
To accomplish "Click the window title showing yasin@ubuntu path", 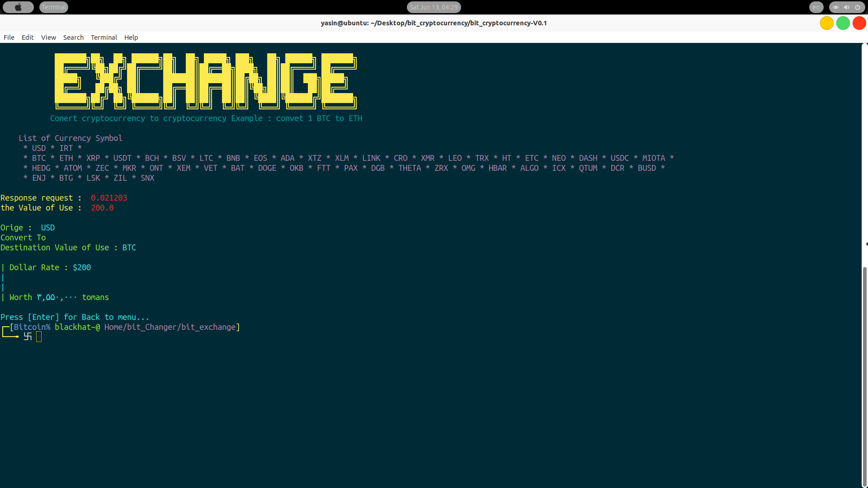I will click(434, 23).
